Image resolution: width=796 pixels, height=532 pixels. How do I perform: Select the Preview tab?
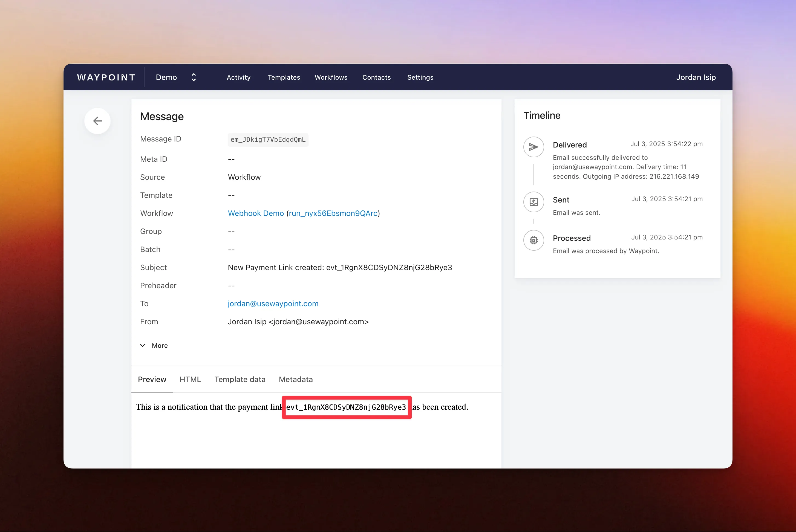coord(152,379)
